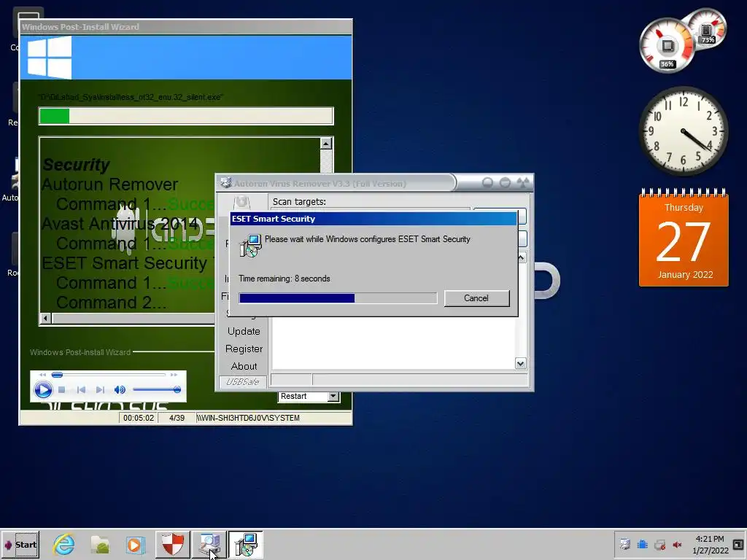747x560 pixels.
Task: Skip to next track in wizard player
Action: [100, 390]
